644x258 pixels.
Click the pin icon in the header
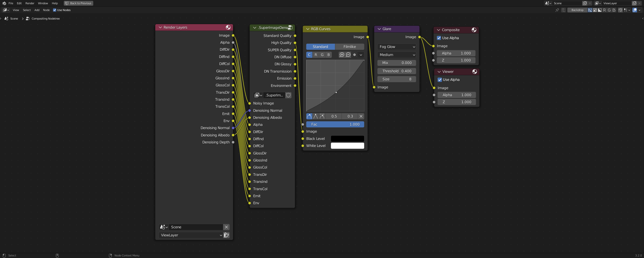pyautogui.click(x=557, y=10)
